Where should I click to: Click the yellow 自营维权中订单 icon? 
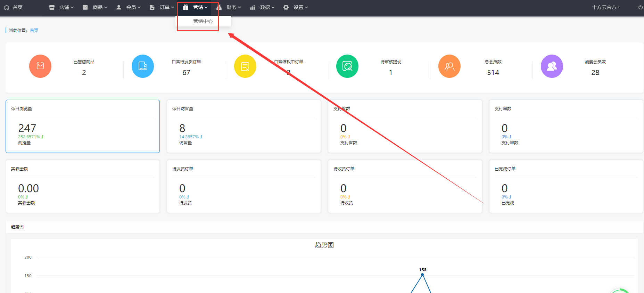pos(245,66)
